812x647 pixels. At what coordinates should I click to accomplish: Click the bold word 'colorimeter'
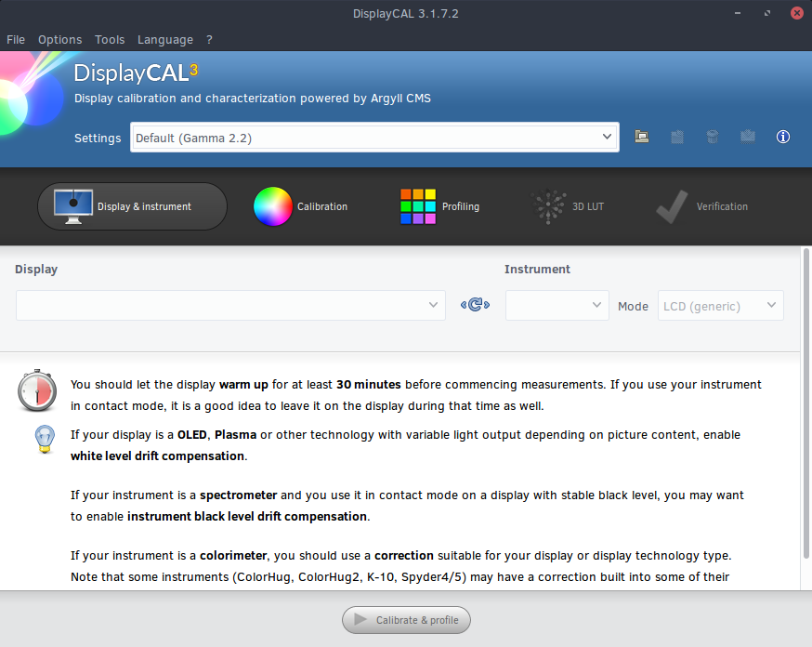(x=233, y=555)
